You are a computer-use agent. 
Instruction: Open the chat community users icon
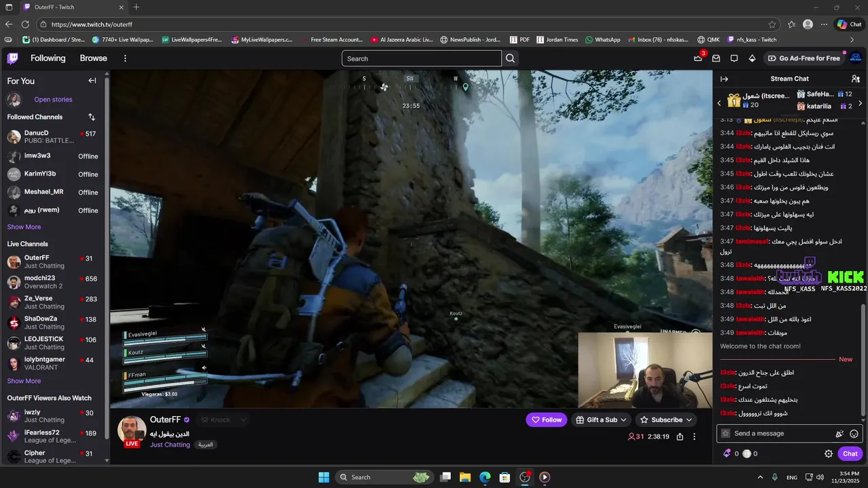[x=856, y=79]
